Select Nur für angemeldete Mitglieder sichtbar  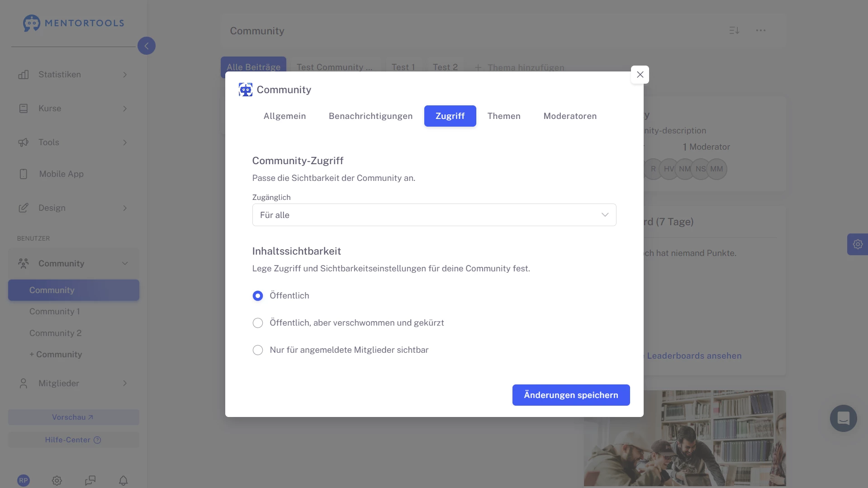(x=258, y=350)
